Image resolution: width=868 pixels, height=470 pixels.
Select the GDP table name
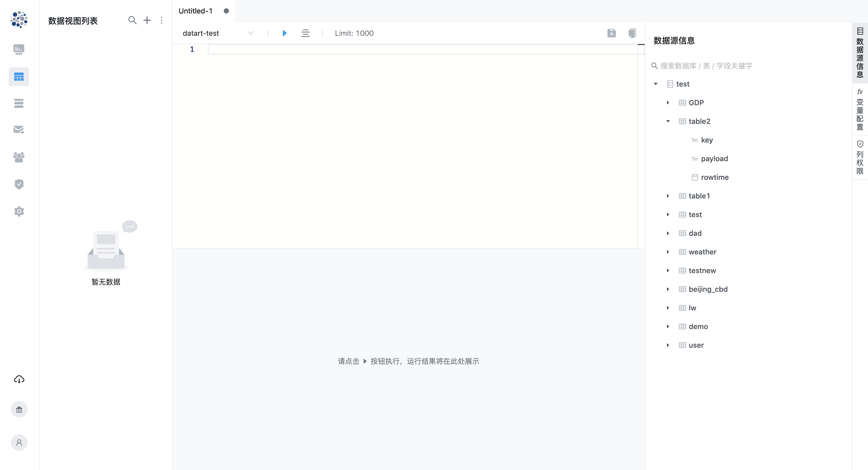696,103
